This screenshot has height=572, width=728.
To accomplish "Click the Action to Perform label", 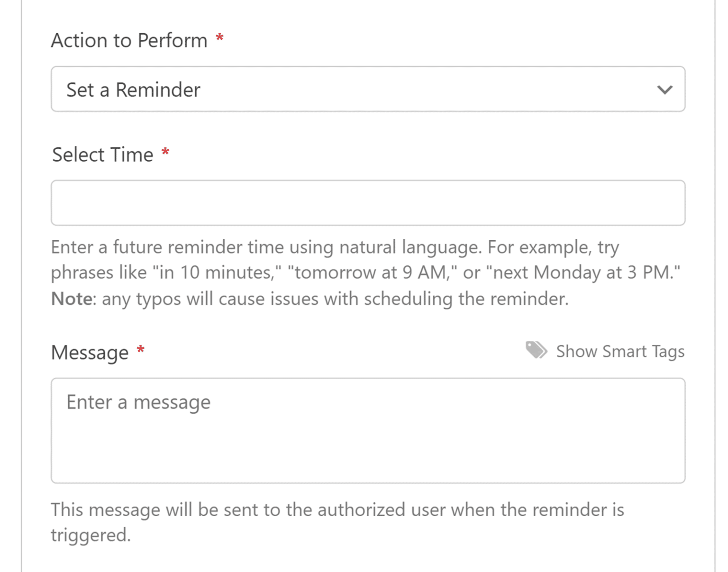I will [129, 40].
